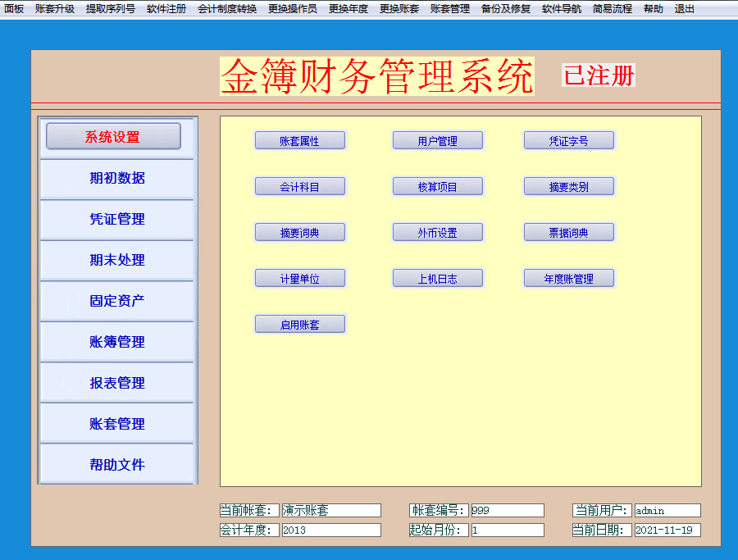Screen dimensions: 738x560
Task: Click 简易流程 in the menu bar
Action: point(613,8)
